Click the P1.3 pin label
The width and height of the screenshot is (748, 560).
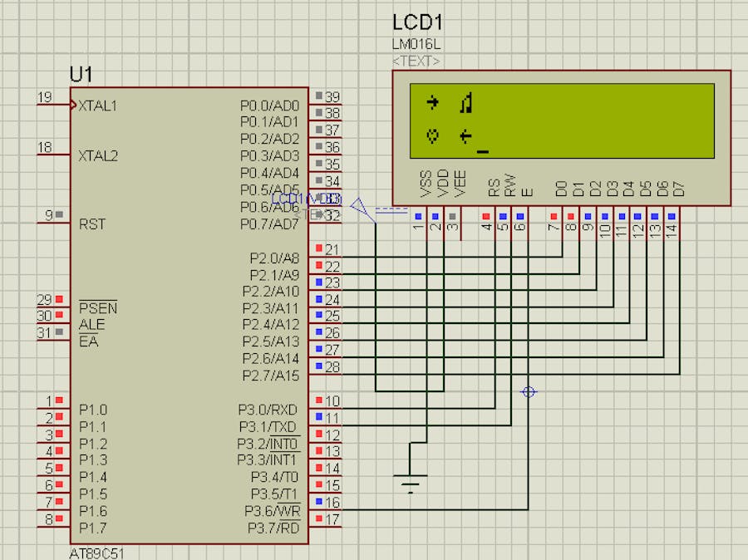(93, 460)
